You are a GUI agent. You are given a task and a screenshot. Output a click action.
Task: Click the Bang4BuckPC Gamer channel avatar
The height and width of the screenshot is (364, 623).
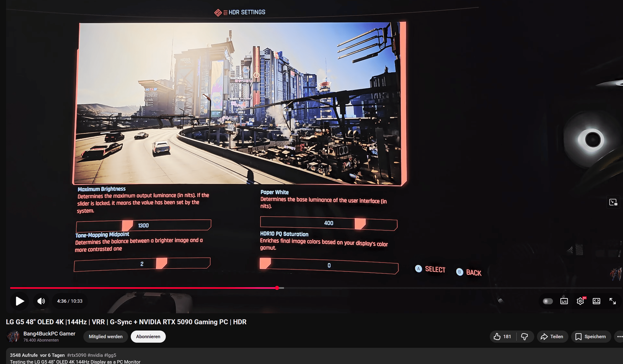pos(13,336)
